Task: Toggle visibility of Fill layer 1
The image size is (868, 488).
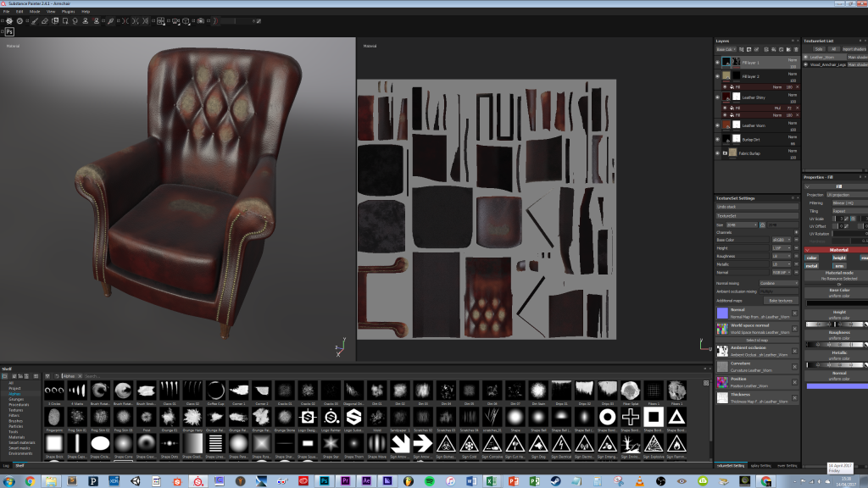Action: pos(719,63)
